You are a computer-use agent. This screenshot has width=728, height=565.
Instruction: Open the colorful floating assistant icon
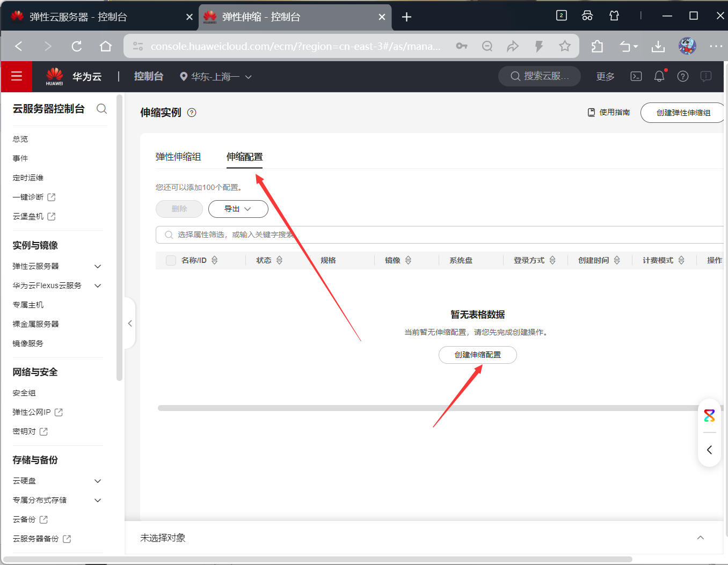pos(710,415)
